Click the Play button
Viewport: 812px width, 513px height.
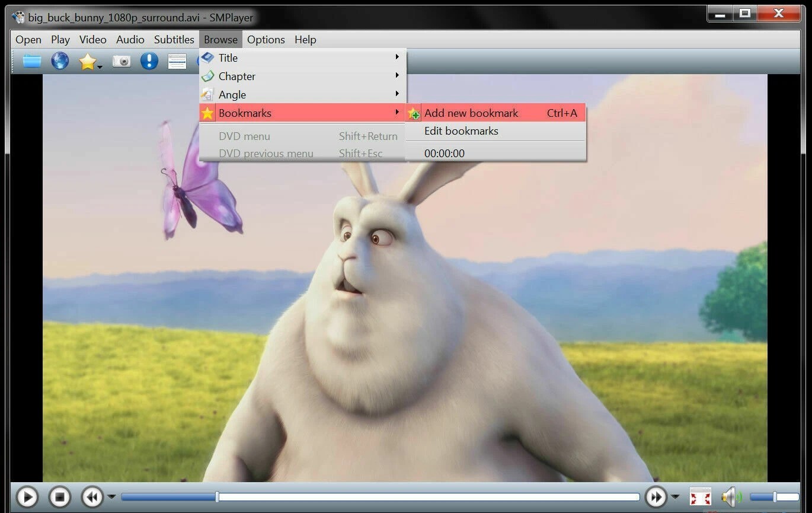tap(27, 497)
